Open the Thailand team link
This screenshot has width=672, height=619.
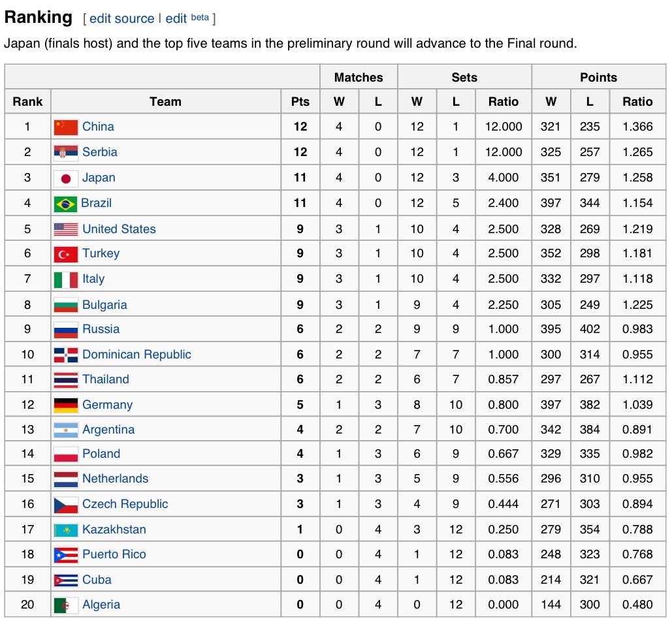pos(106,379)
